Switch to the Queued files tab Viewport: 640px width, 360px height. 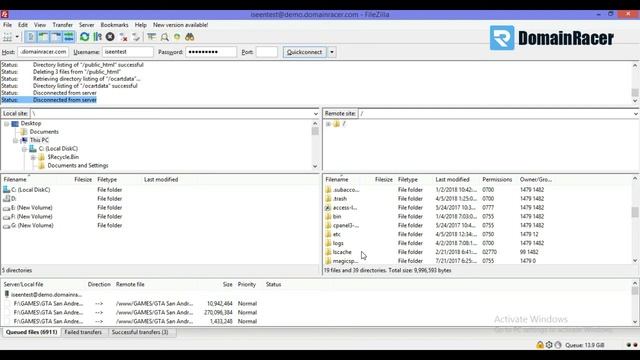pos(31,332)
